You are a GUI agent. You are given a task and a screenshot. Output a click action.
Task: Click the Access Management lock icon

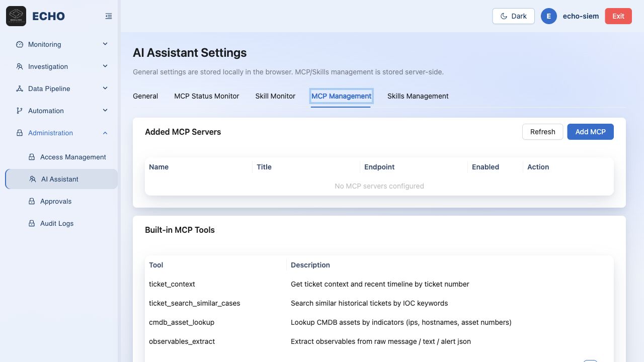32,157
